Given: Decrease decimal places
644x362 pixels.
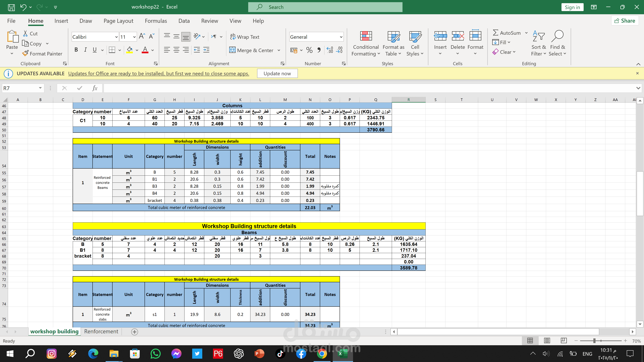Looking at the screenshot, I should click(x=339, y=50).
